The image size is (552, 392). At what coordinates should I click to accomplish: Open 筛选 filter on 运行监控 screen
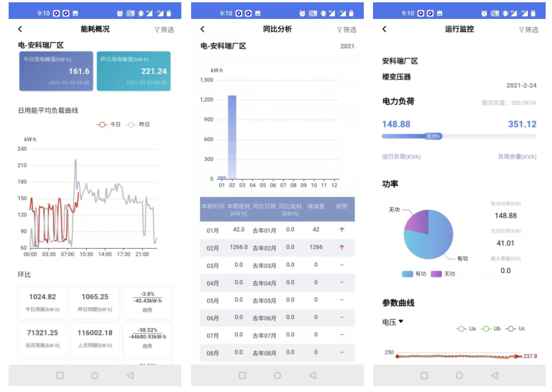(x=529, y=30)
